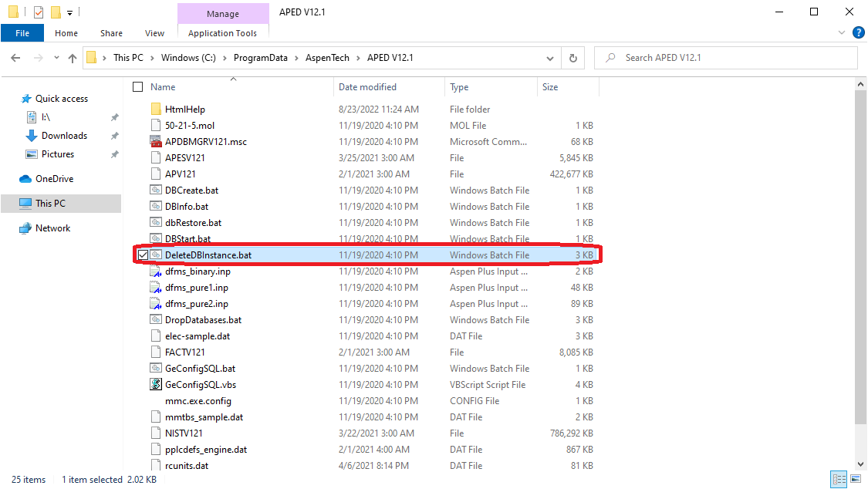The width and height of the screenshot is (868, 489).
Task: Open Explorer help question mark
Action: pyautogui.click(x=859, y=32)
